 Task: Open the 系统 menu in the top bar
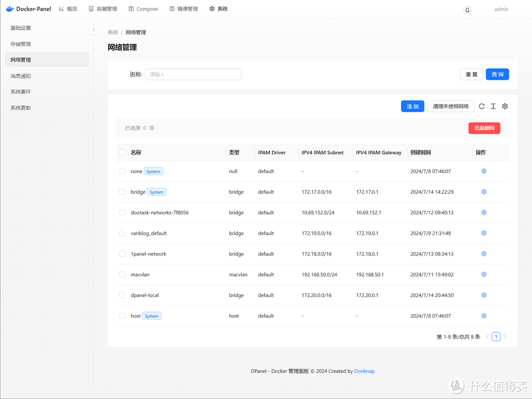[218, 8]
